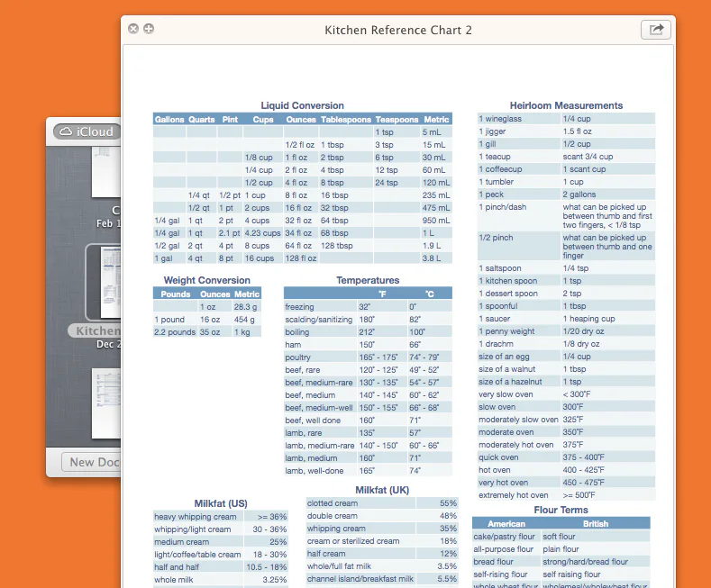Click the '1 heaping cup' value
The image size is (711, 588).
click(589, 319)
